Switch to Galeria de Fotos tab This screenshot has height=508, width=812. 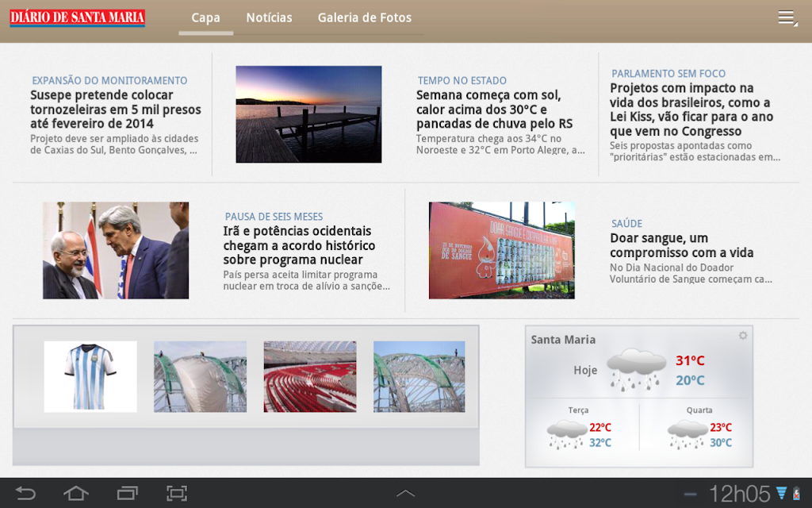point(365,17)
